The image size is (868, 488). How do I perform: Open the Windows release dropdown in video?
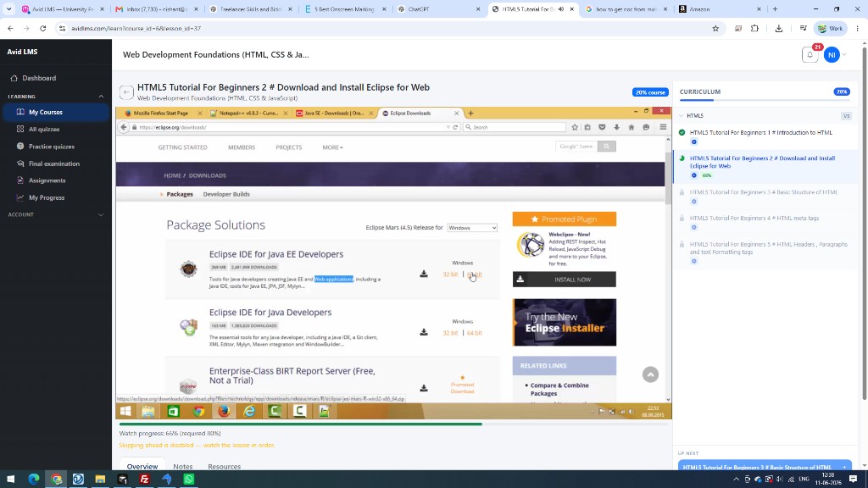tap(472, 228)
